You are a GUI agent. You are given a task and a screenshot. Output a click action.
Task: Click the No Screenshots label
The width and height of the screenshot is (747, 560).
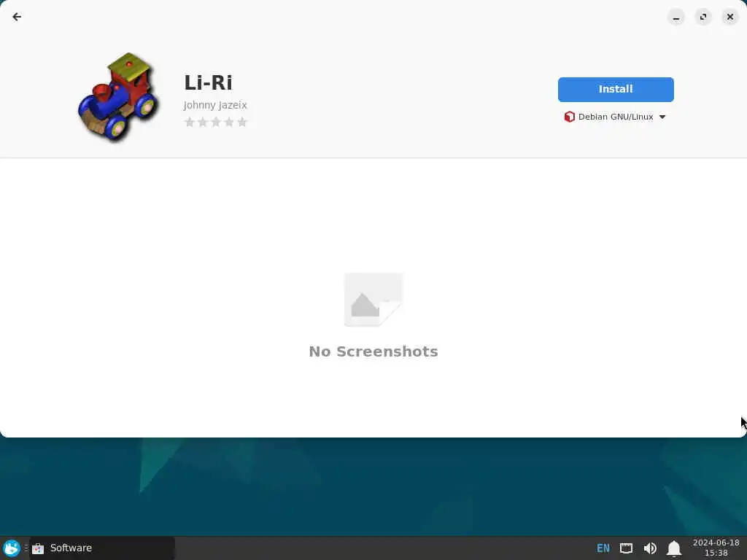(x=373, y=351)
